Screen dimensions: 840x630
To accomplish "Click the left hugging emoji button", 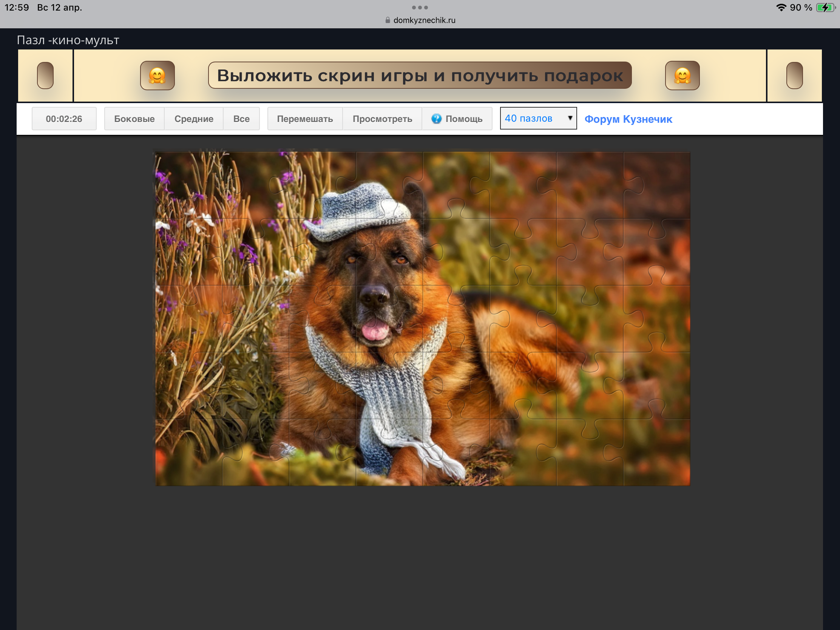I will 157,76.
